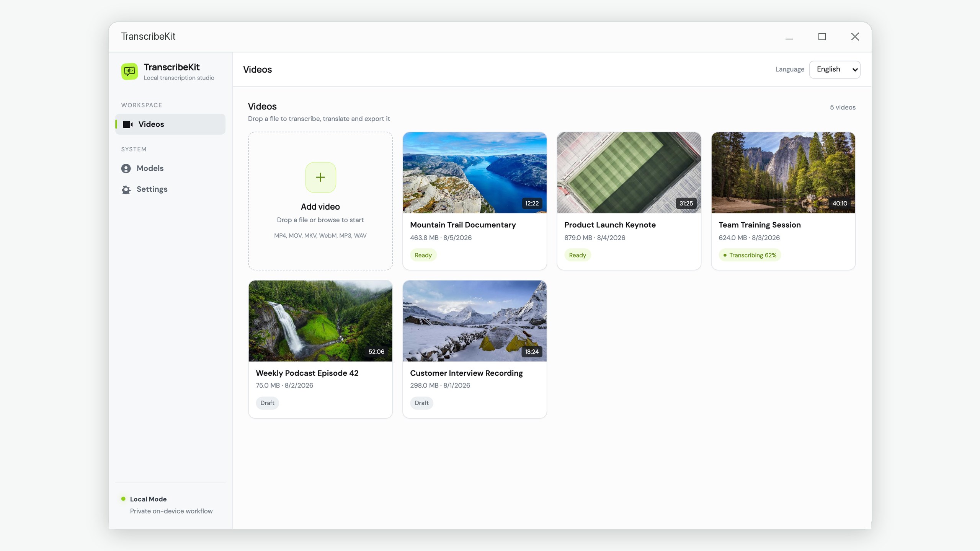Click the Private on-device workflow text

click(x=171, y=511)
